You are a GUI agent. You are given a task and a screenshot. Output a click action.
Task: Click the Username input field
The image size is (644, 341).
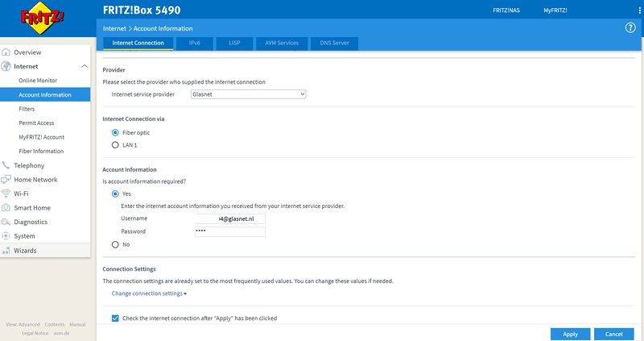point(230,218)
